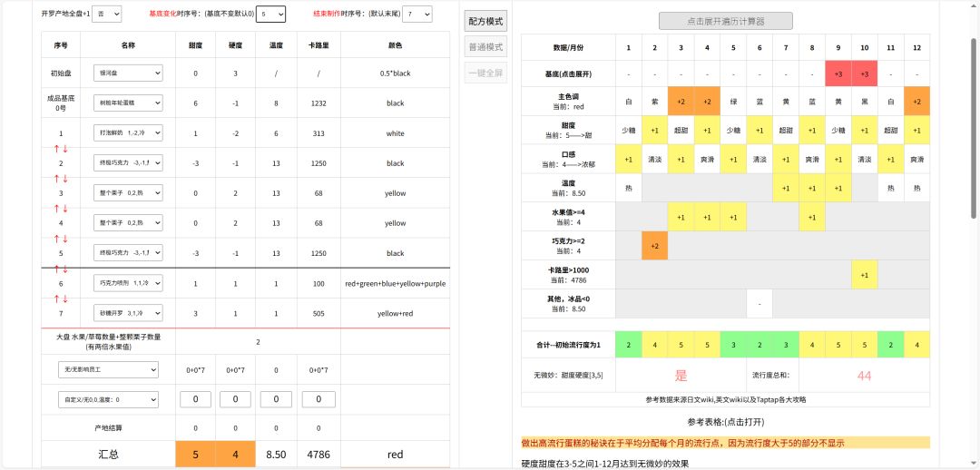Open the 基底变化时序号 dropdown showing 5
This screenshot has width=980, height=470.
[270, 14]
